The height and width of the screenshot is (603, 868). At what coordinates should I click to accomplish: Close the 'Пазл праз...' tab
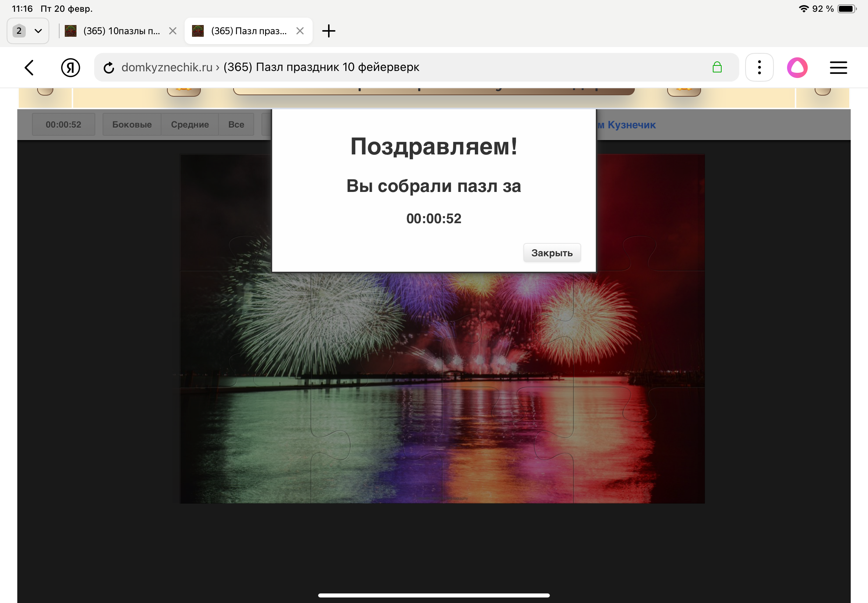(x=300, y=31)
